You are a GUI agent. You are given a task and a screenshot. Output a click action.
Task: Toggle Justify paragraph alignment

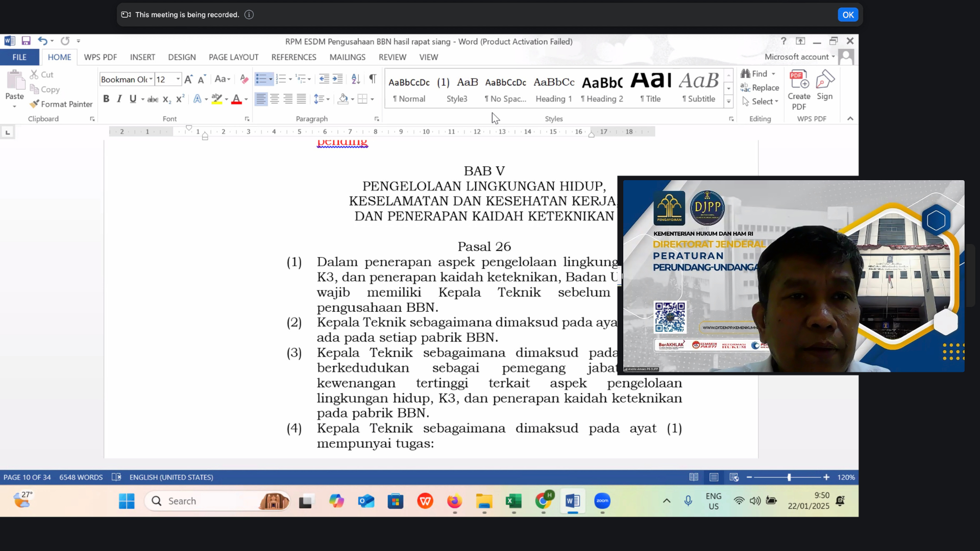click(x=302, y=99)
